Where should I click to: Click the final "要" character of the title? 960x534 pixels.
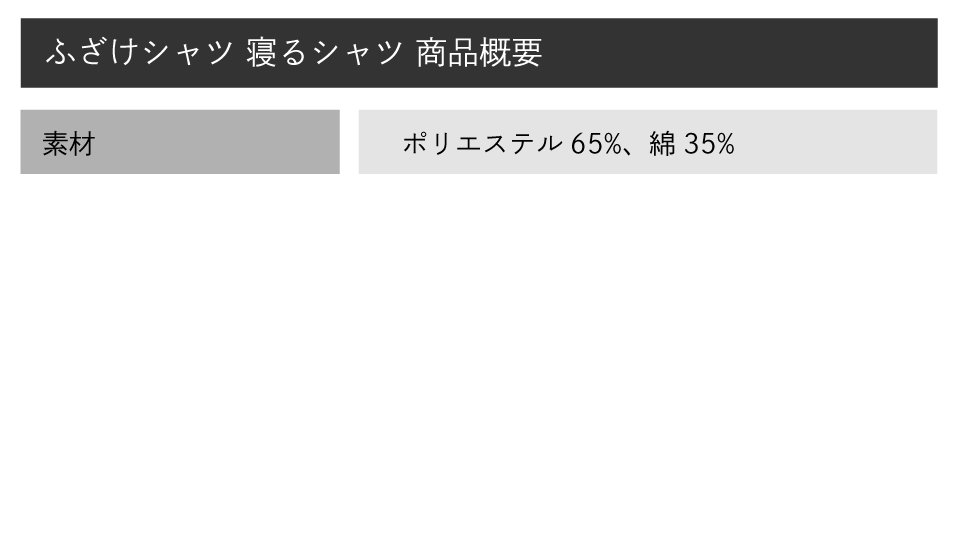527,53
